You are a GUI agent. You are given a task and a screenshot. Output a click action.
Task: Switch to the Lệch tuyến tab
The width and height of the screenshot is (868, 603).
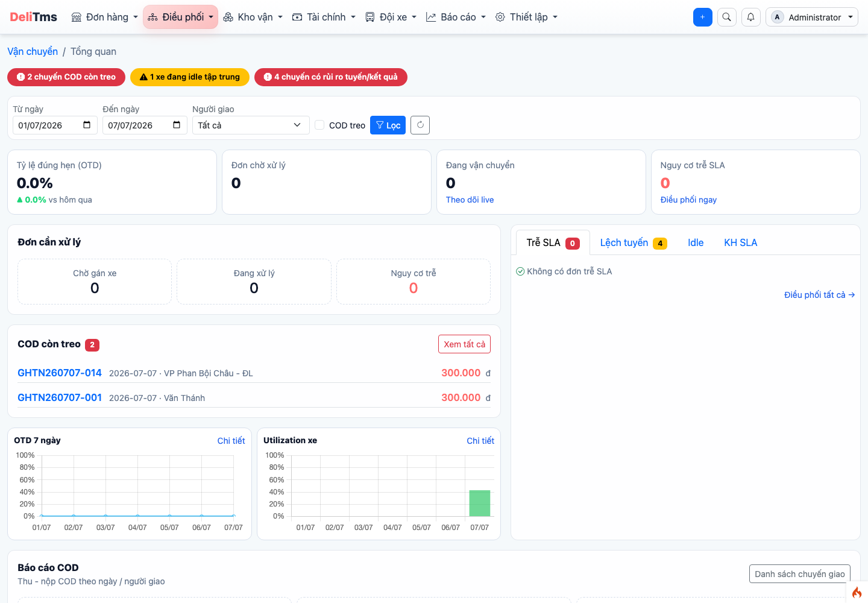pos(634,242)
